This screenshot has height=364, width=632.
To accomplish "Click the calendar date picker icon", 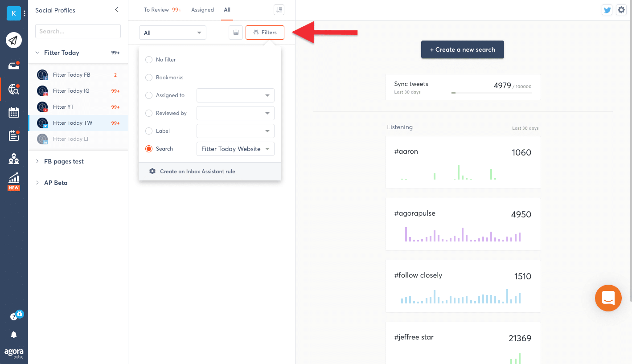I will pyautogui.click(x=236, y=33).
